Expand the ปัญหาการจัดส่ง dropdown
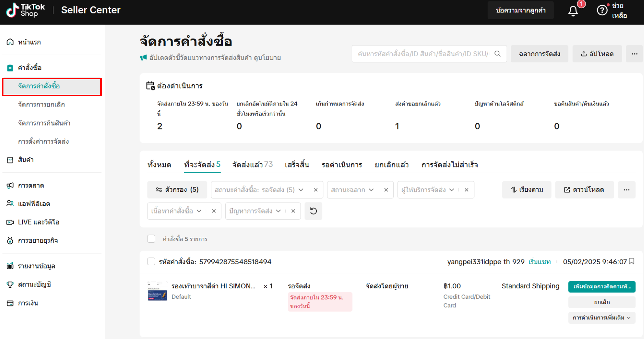Screen dimensions: 644x339 click(x=278, y=211)
